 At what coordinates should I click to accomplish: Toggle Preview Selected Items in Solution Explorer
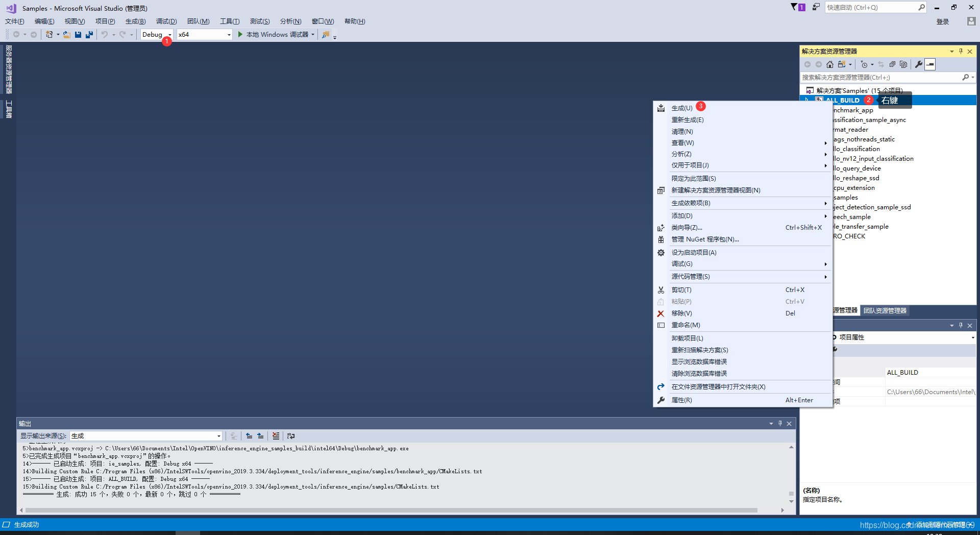click(x=930, y=64)
